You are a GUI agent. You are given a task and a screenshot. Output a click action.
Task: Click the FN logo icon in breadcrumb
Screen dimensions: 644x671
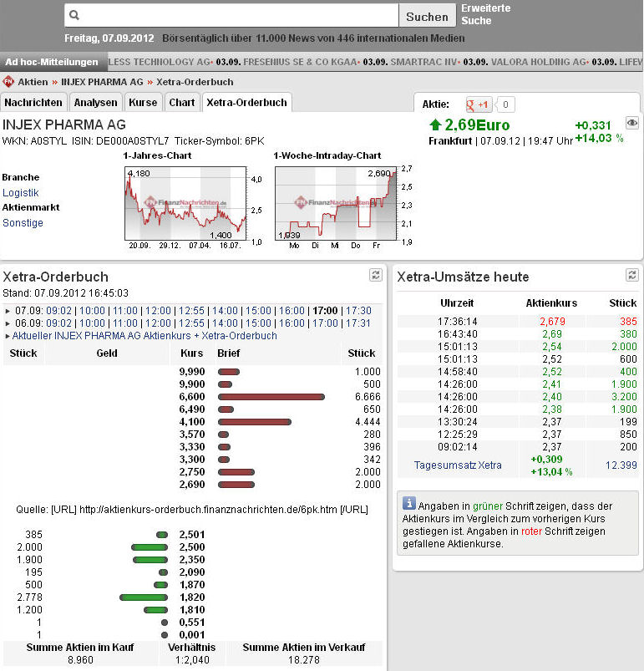tap(8, 81)
